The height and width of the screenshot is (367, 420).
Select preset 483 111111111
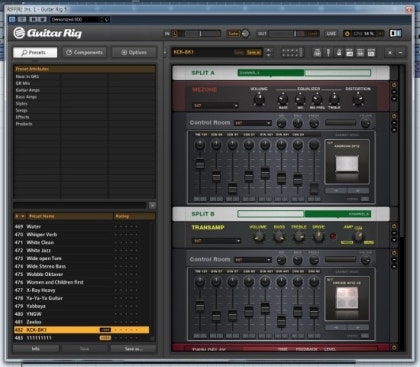[x=81, y=338]
